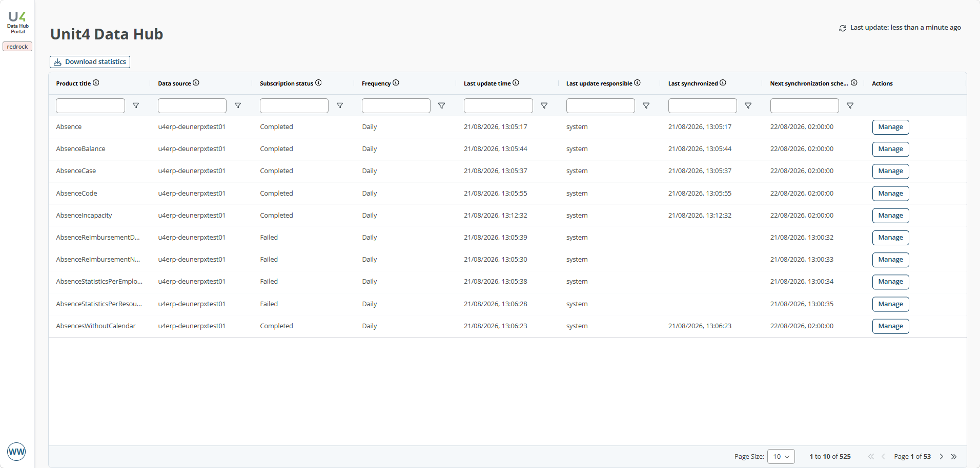The image size is (980, 468).
Task: Open filter options for Frequency column
Action: 441,105
